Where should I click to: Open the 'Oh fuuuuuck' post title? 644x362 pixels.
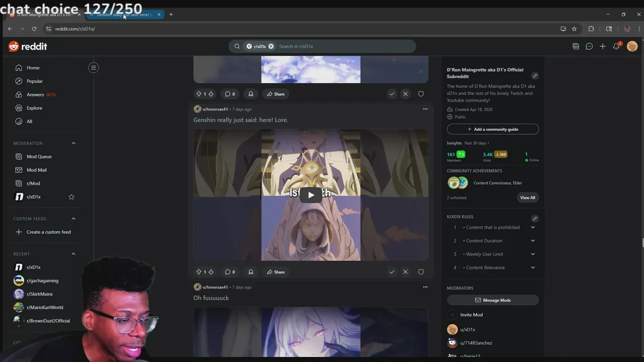pos(211,298)
